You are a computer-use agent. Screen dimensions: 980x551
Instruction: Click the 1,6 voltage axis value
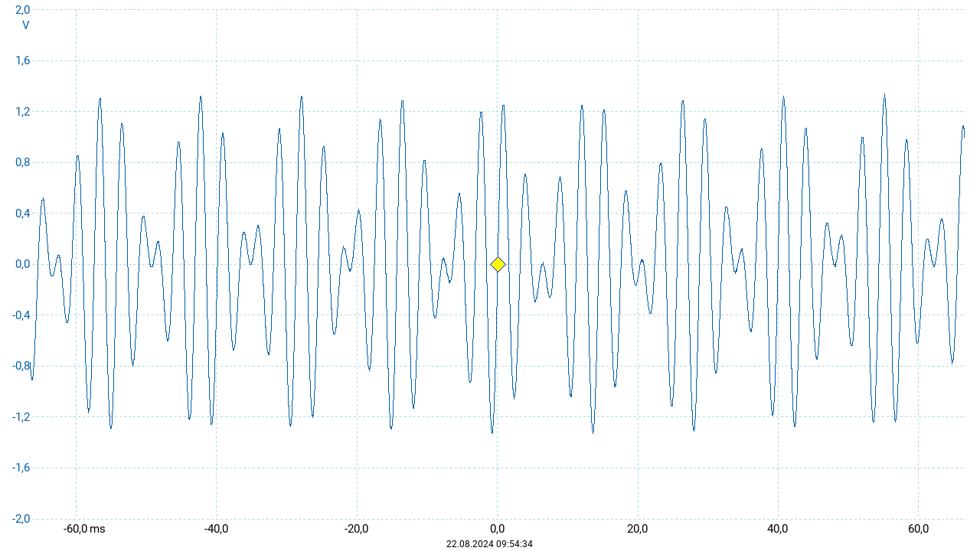pos(23,60)
